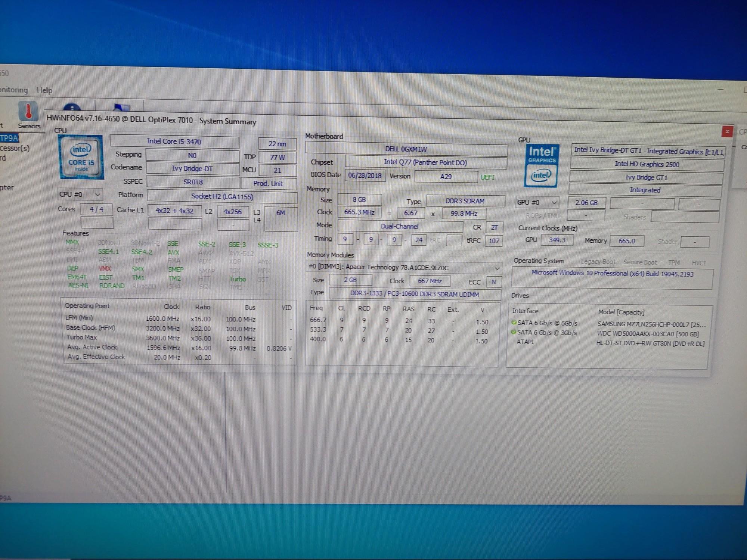747x560 pixels.
Task: Click the 77 W TDP value
Action: (278, 157)
